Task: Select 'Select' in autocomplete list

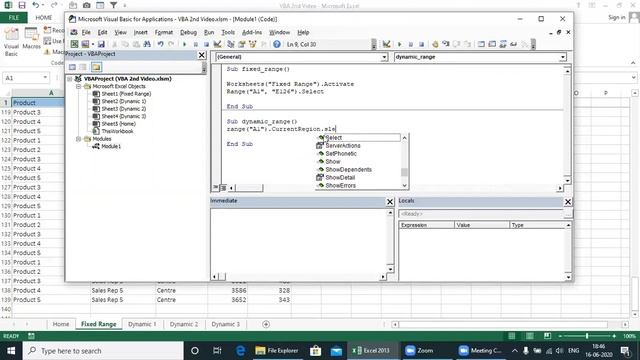Action: coord(358,138)
